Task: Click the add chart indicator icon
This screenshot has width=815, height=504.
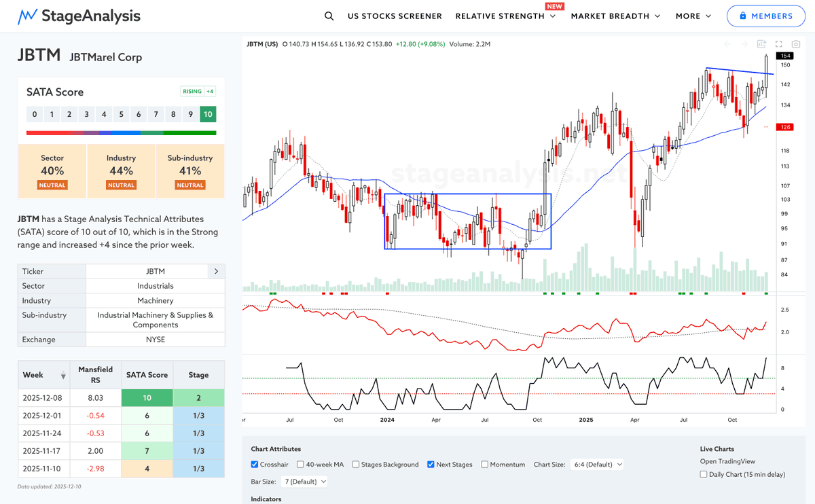Action: pos(761,44)
